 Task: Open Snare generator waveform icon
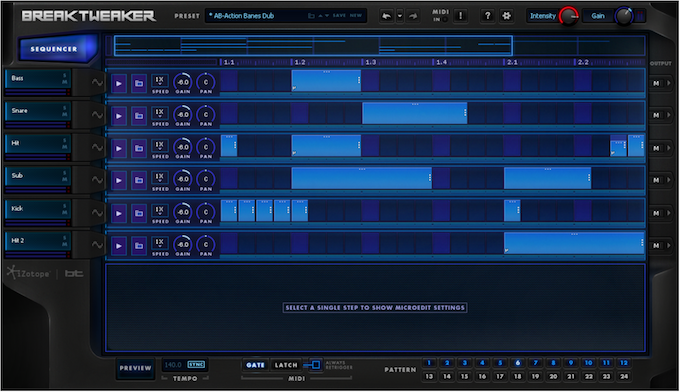[97, 115]
